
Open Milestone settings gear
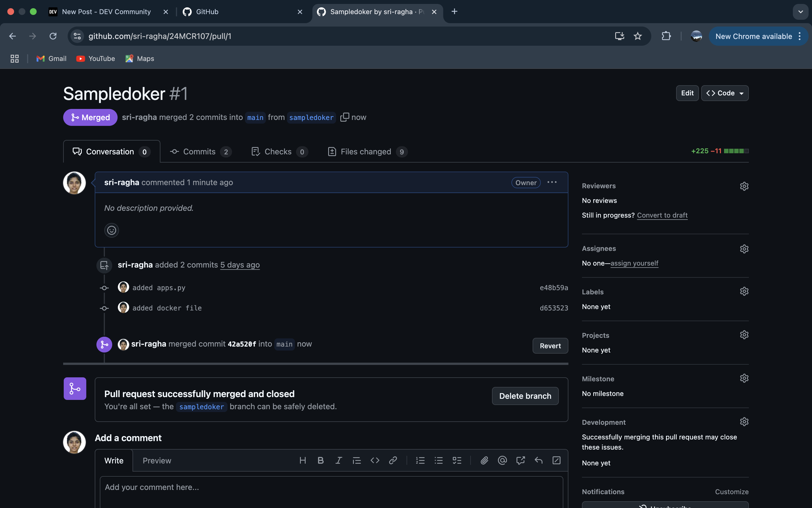[x=744, y=378]
